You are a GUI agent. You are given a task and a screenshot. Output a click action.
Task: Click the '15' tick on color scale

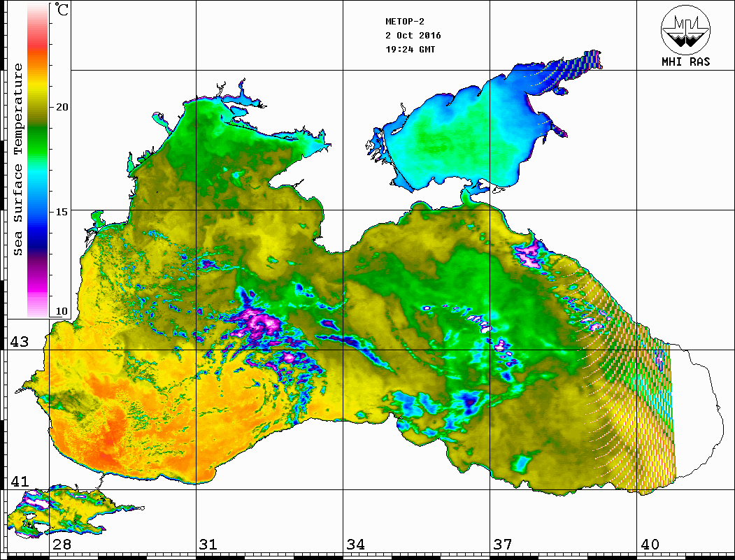click(62, 212)
